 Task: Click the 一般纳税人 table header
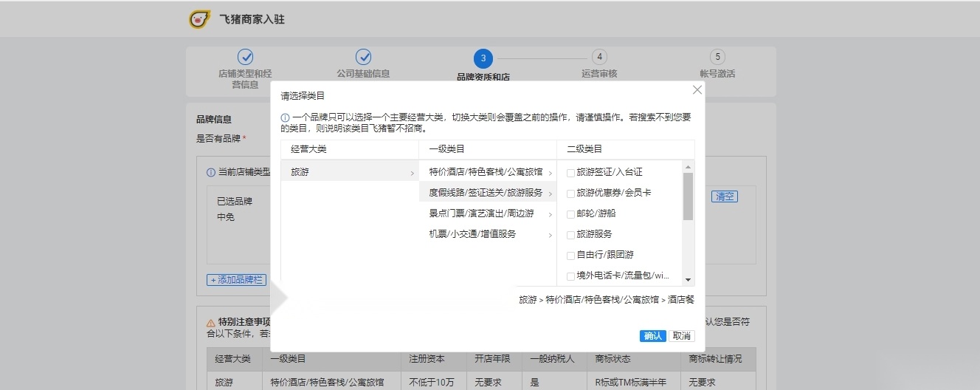[x=553, y=359]
